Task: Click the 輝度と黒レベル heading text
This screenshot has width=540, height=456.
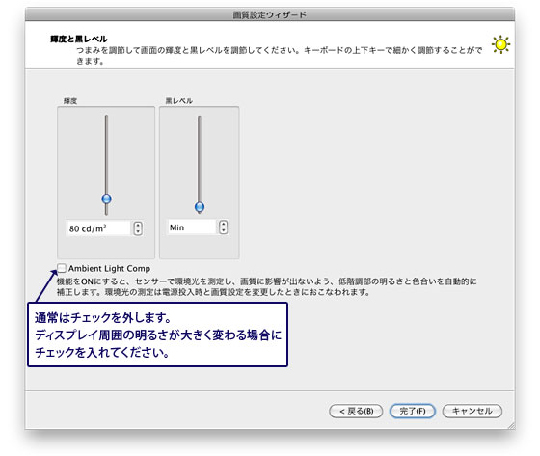Action: click(79, 39)
